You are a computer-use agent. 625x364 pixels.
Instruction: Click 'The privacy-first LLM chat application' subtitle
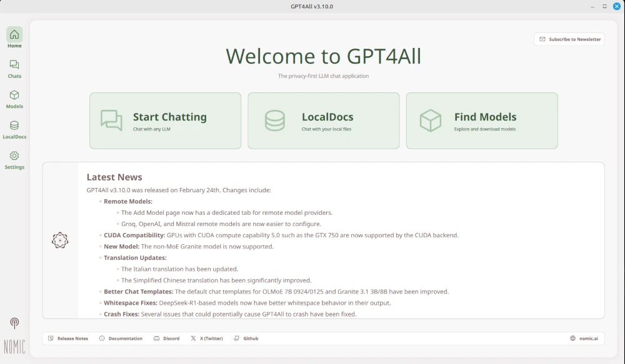pyautogui.click(x=323, y=76)
